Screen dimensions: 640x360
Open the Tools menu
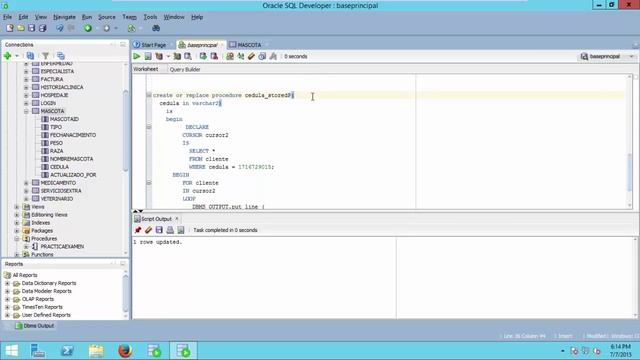[x=150, y=17]
